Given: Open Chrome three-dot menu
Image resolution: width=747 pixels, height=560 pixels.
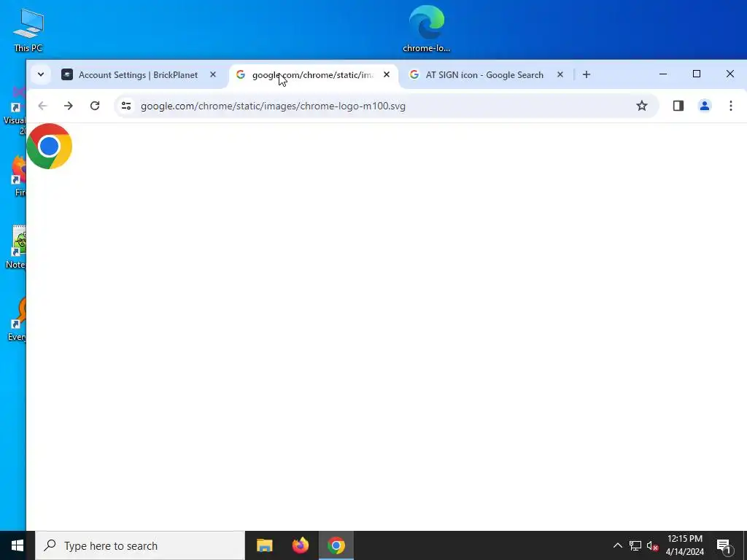Looking at the screenshot, I should pyautogui.click(x=730, y=106).
